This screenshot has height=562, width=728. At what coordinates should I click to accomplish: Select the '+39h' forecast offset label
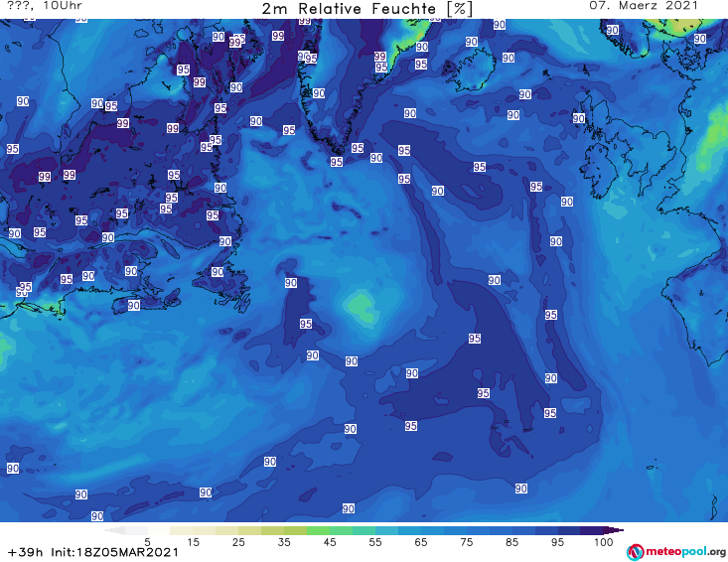[x=25, y=552]
